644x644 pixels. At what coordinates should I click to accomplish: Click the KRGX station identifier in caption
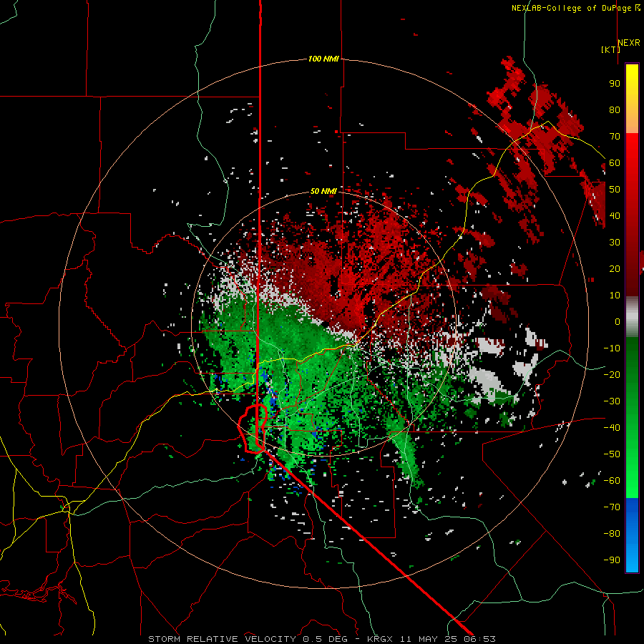tap(381, 639)
